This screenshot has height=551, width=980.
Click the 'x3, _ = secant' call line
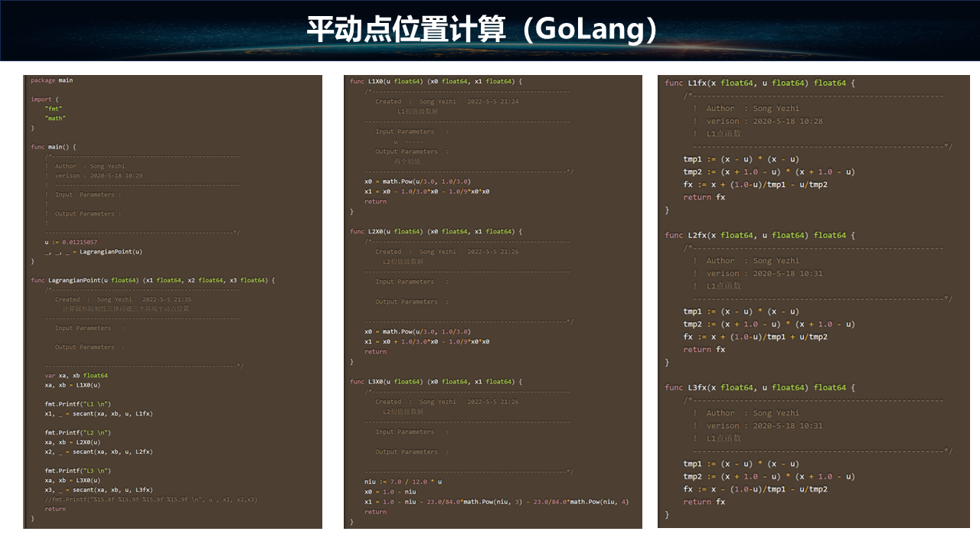pos(98,490)
